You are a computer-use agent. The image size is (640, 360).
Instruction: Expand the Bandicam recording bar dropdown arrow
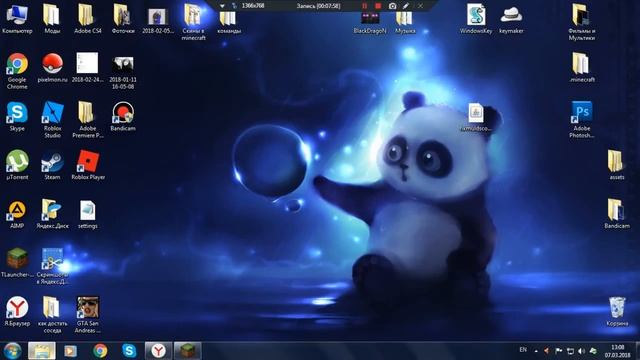pos(222,6)
